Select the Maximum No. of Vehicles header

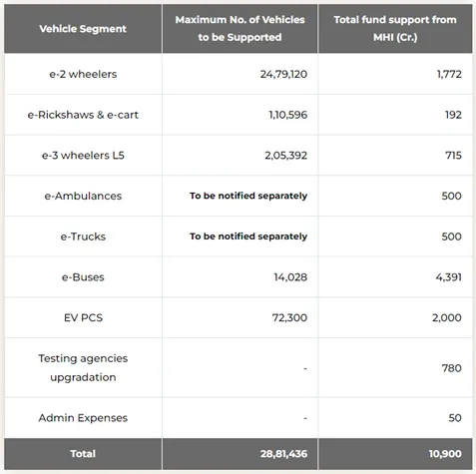[239, 28]
